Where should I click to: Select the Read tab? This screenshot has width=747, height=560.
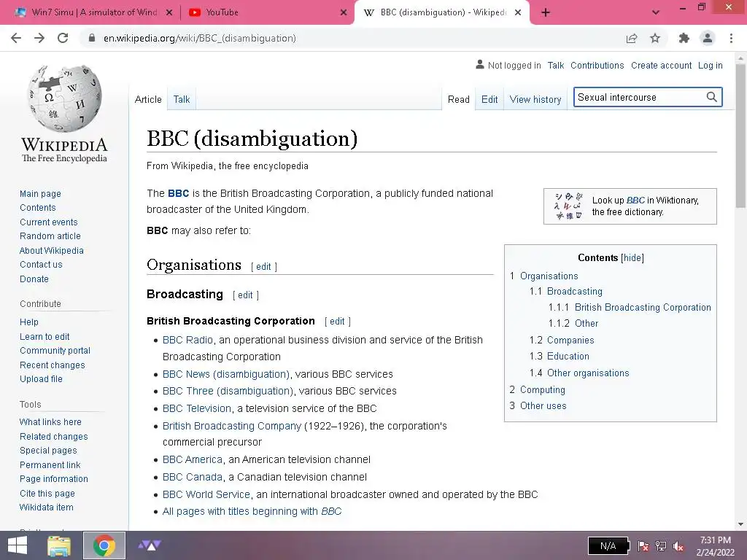tap(459, 99)
